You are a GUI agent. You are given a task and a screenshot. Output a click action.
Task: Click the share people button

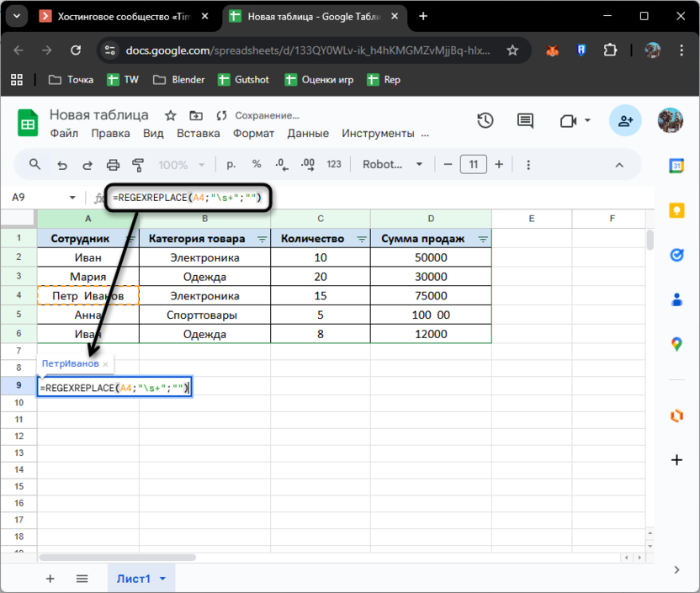pos(625,121)
